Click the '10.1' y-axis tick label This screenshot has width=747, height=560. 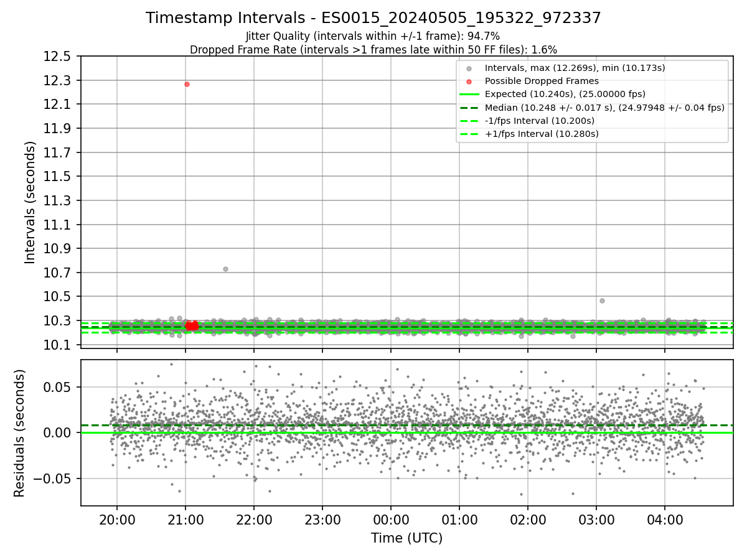point(59,345)
